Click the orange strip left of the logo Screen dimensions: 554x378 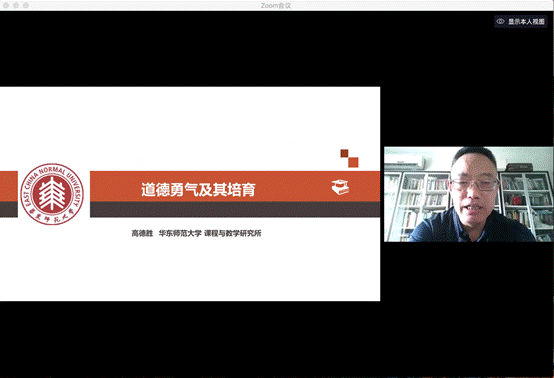click(9, 187)
